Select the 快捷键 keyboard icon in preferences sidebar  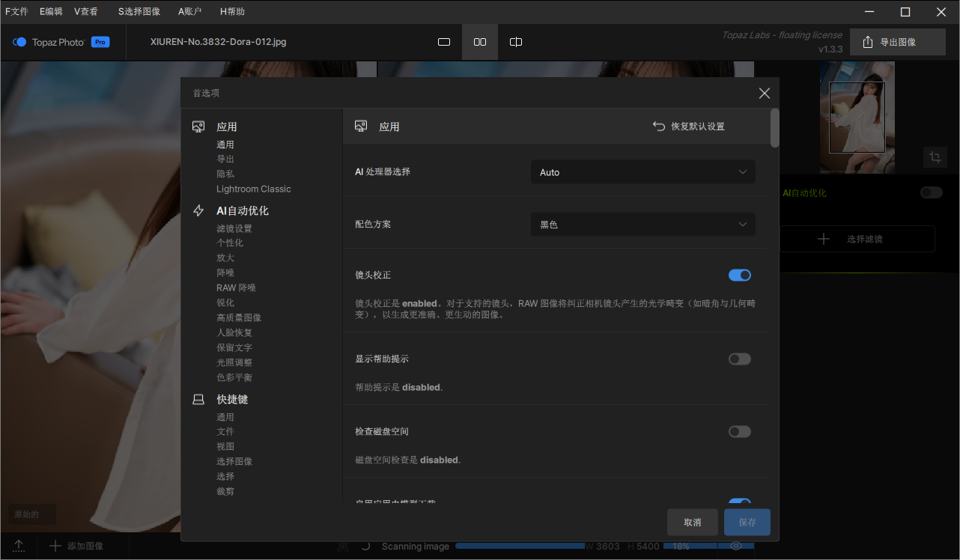198,398
